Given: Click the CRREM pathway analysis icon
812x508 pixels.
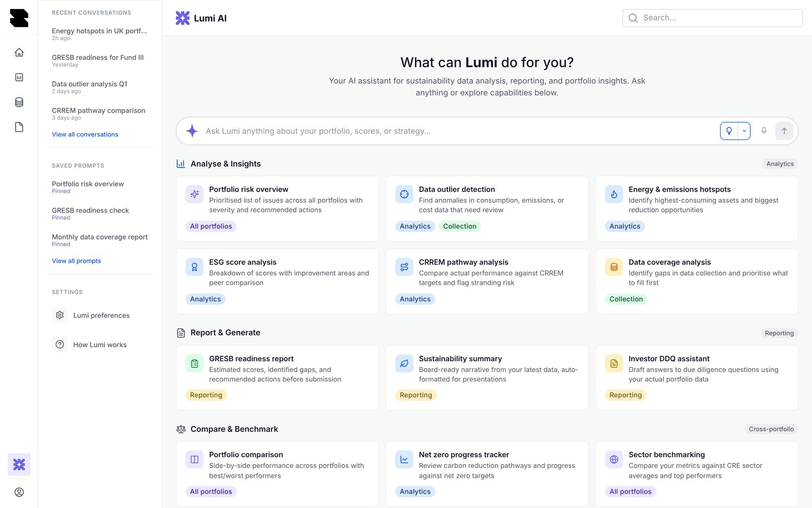Looking at the screenshot, I should (x=404, y=267).
